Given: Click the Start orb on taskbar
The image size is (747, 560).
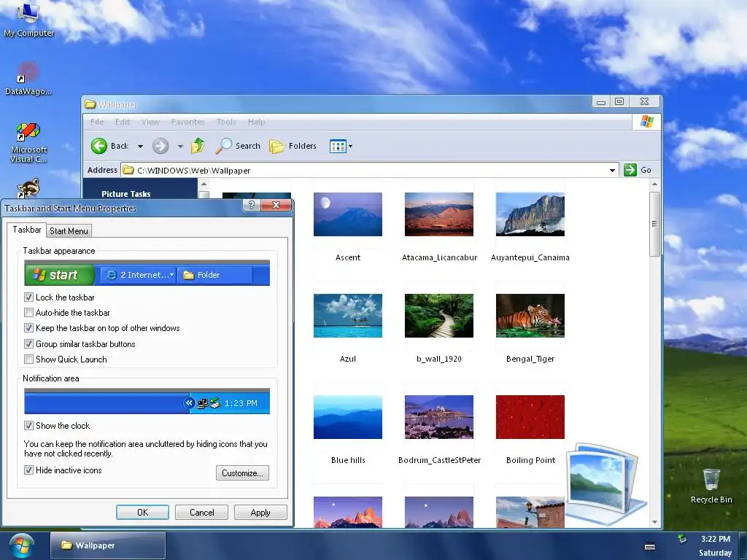Looking at the screenshot, I should click(x=21, y=545).
